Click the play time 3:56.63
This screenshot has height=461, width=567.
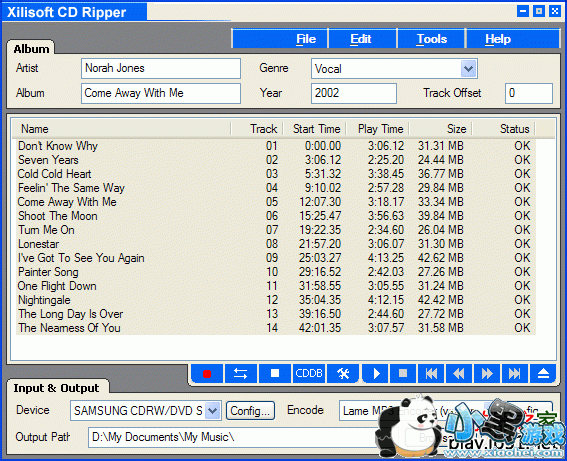386,216
